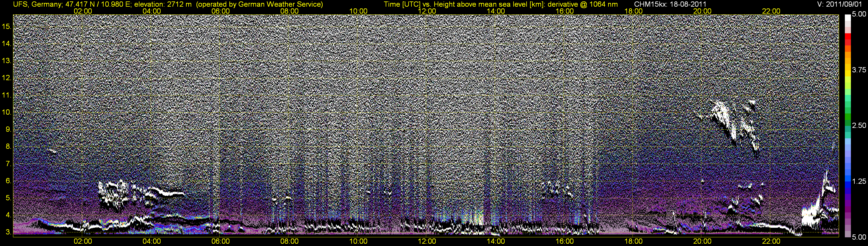Click the 10:00 label on the upper time axis
This screenshot has height=246, width=868.
(358, 11)
